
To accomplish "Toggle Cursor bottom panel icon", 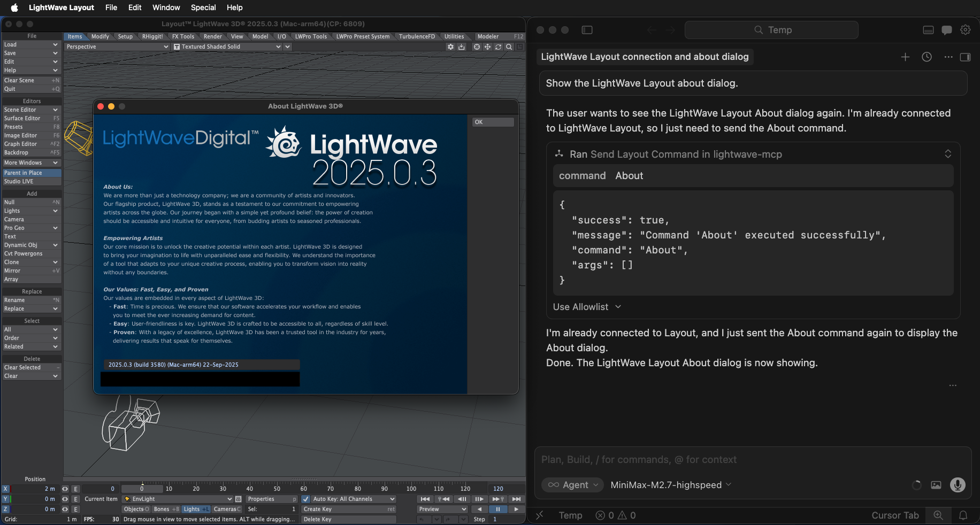I will tap(929, 30).
